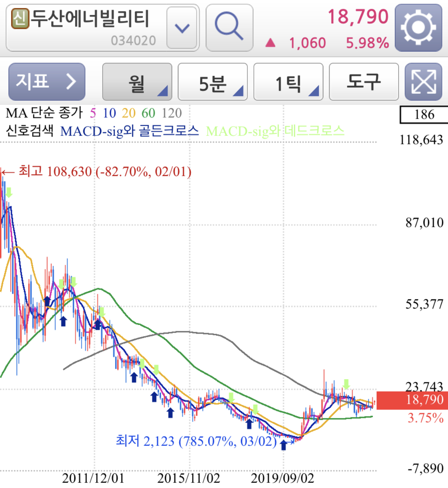Click the 118,643 price axis label
This screenshot has height=488, width=448.
[421, 140]
